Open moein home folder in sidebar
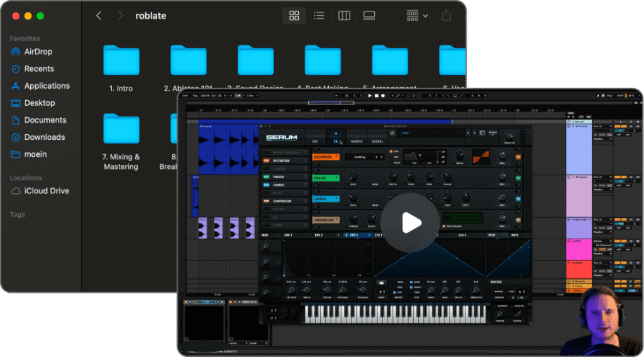This screenshot has height=357, width=644. pyautogui.click(x=29, y=154)
